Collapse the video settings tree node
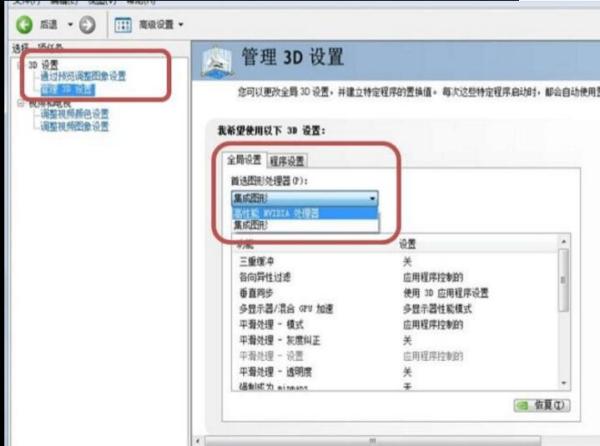Viewport: 600px width, 446px height. tap(21, 103)
